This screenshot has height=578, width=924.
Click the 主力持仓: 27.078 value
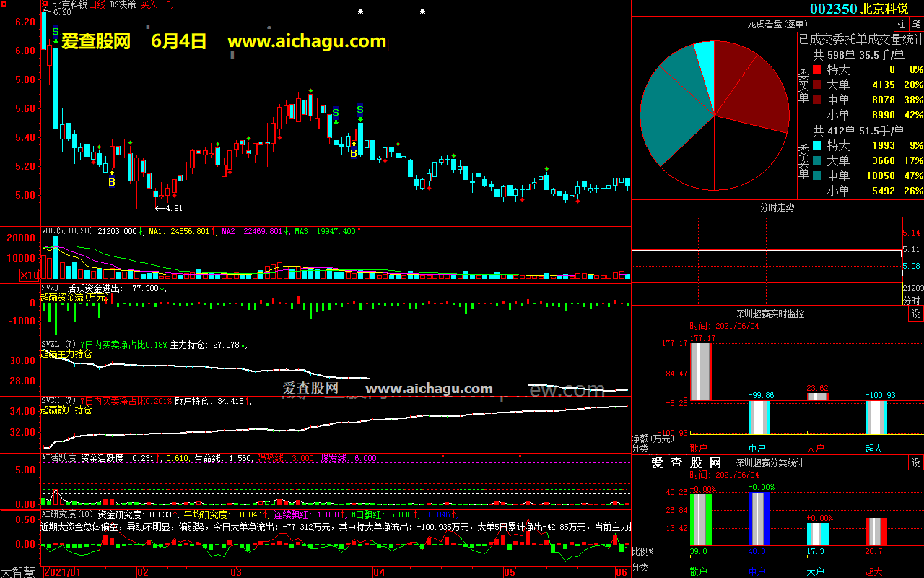(x=208, y=345)
